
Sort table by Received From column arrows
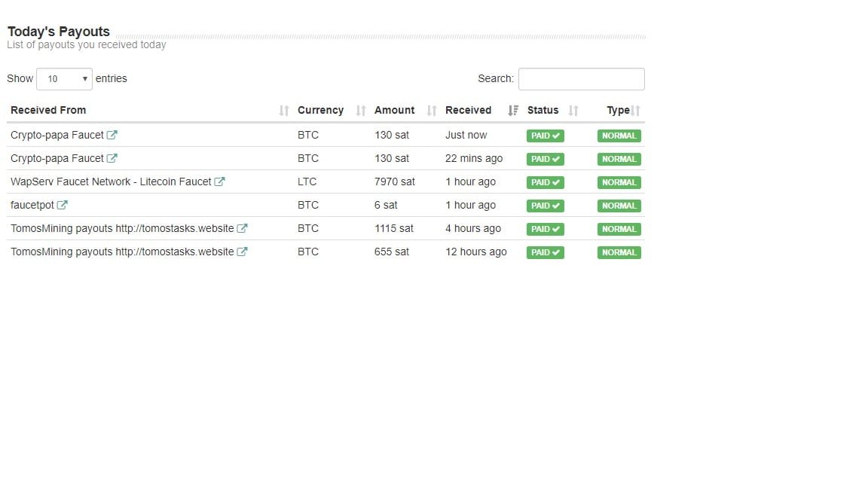[x=284, y=111]
